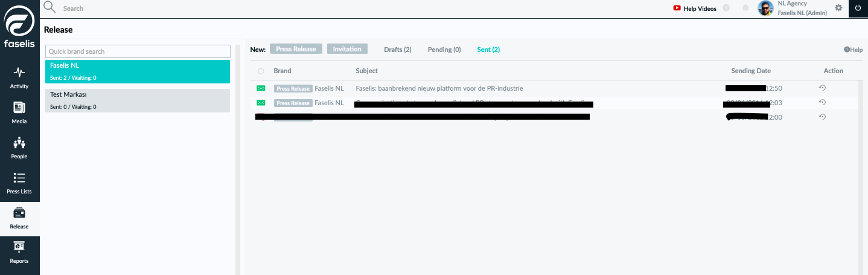868x275 pixels.
Task: Click the question mark help icon in the top bar
Action: tap(726, 8)
